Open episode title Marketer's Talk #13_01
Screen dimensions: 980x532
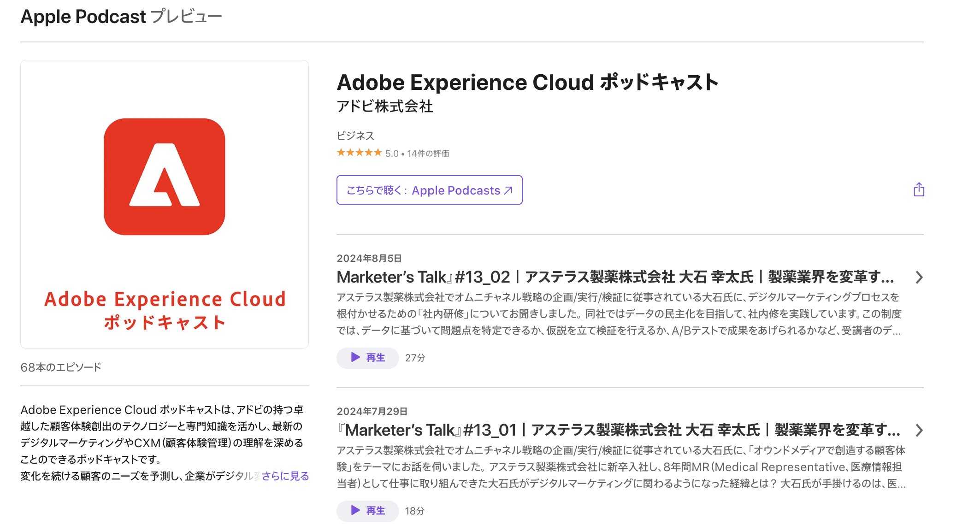tap(619, 430)
